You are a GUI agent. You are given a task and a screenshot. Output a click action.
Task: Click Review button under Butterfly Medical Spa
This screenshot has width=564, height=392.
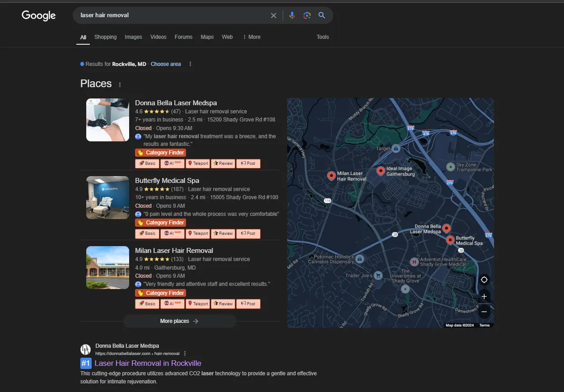(x=223, y=233)
